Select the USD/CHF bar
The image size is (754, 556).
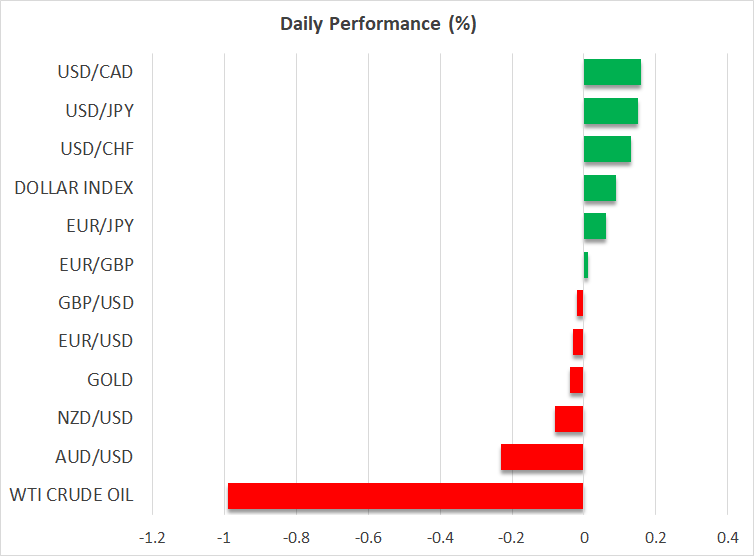607,149
